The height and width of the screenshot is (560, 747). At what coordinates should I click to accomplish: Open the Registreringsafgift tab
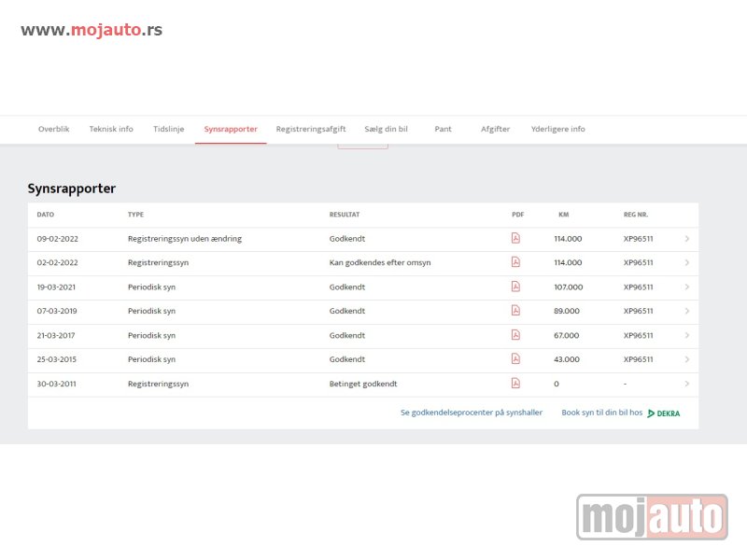[x=311, y=129]
